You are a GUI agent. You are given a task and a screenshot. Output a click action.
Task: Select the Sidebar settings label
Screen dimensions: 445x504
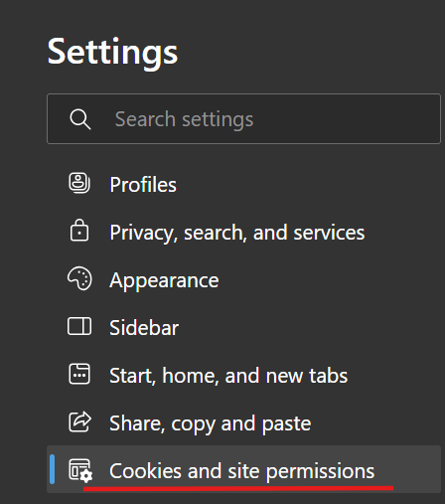[x=144, y=328]
